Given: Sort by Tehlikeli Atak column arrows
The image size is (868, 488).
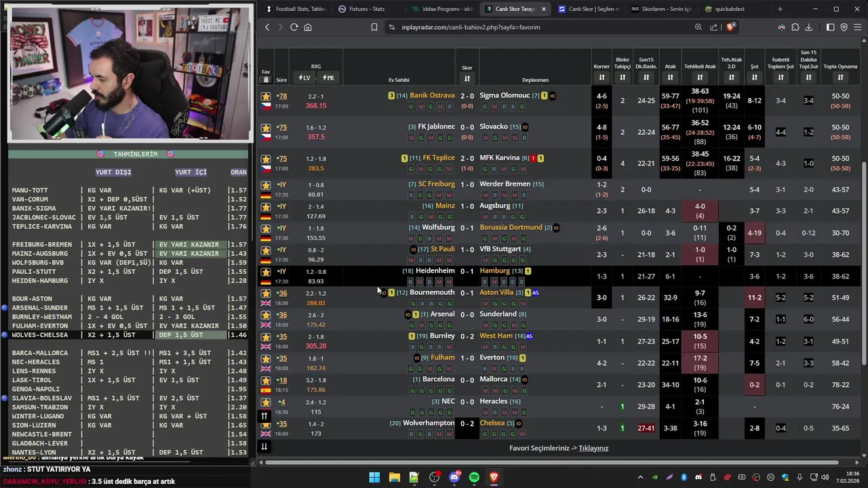Looking at the screenshot, I should coord(700,77).
